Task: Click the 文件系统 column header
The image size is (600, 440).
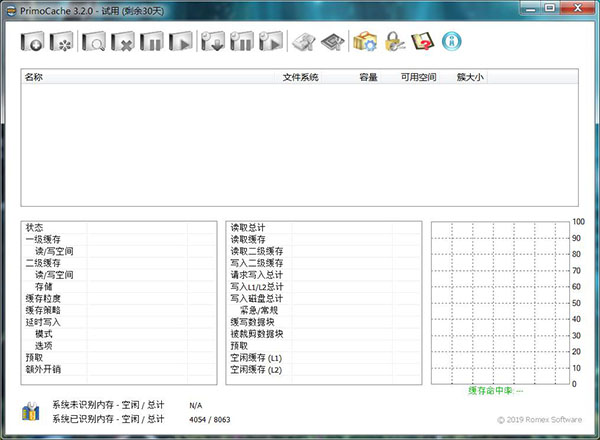Action: click(300, 77)
